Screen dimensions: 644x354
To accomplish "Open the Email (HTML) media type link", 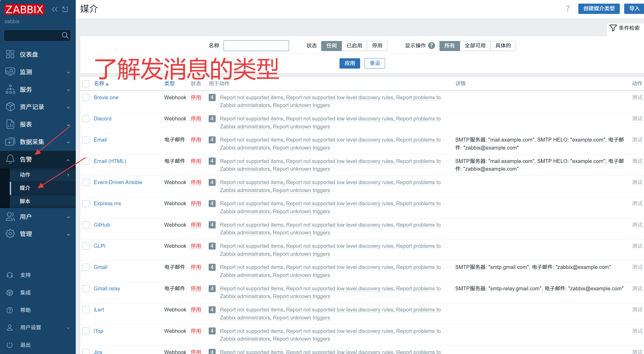I will [x=110, y=161].
